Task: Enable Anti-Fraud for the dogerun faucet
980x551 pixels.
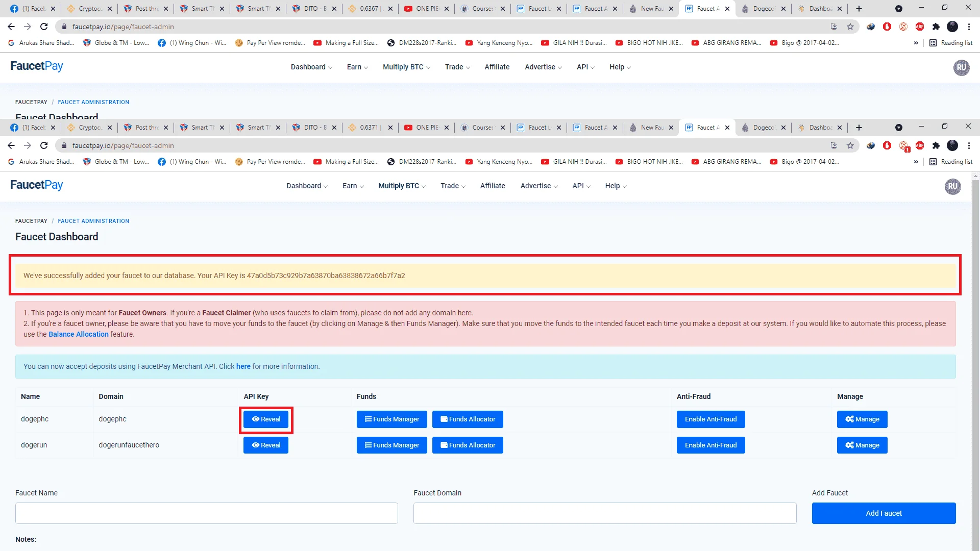Action: pos(710,445)
